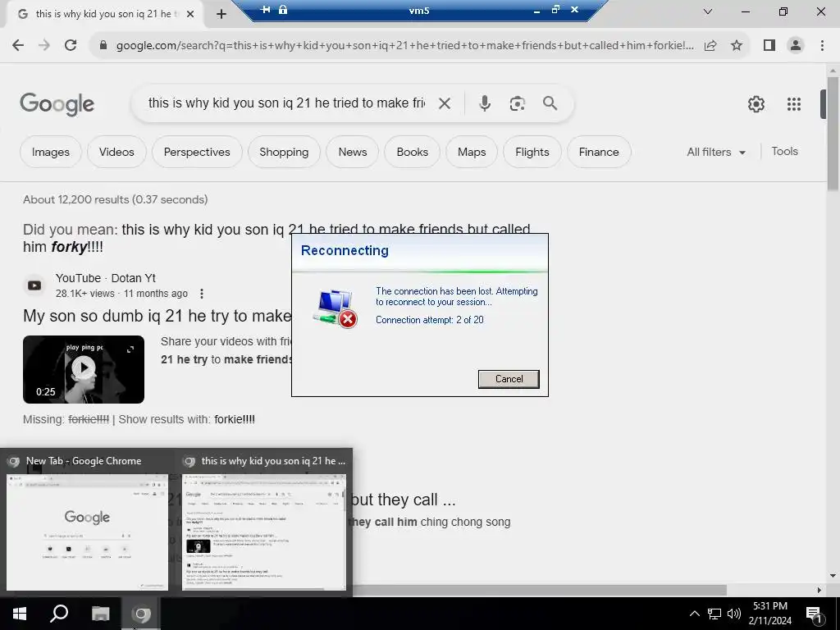This screenshot has height=630, width=840.
Task: Select the News filter
Action: coord(353,152)
